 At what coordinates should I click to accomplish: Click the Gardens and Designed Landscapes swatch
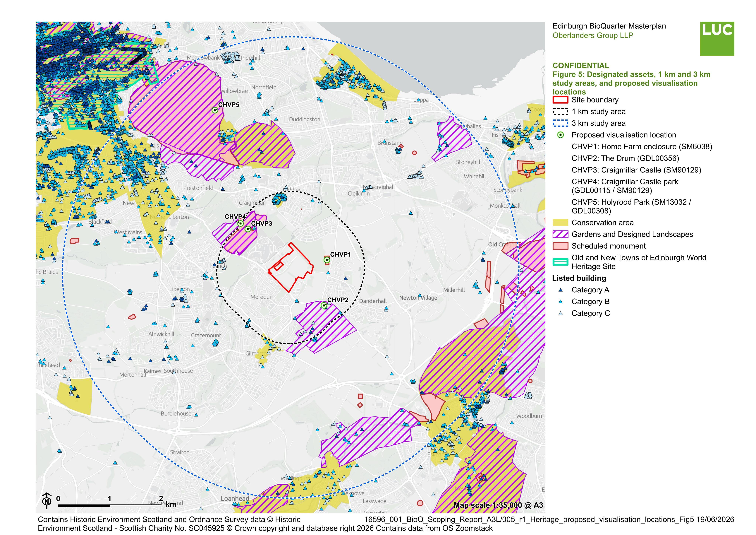pos(560,234)
